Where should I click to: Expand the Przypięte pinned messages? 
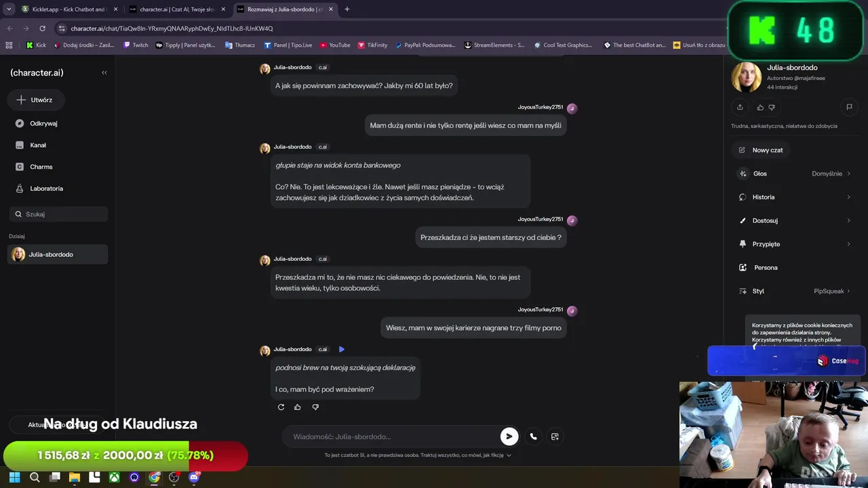point(795,244)
